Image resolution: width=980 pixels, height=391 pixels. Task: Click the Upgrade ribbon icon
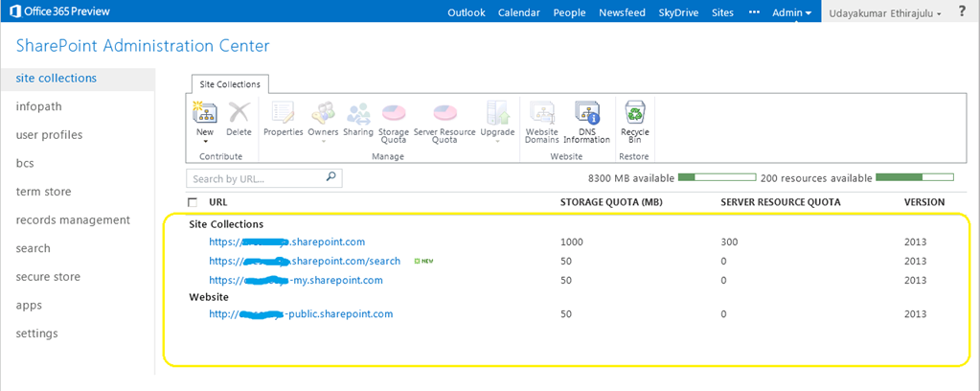click(x=497, y=113)
